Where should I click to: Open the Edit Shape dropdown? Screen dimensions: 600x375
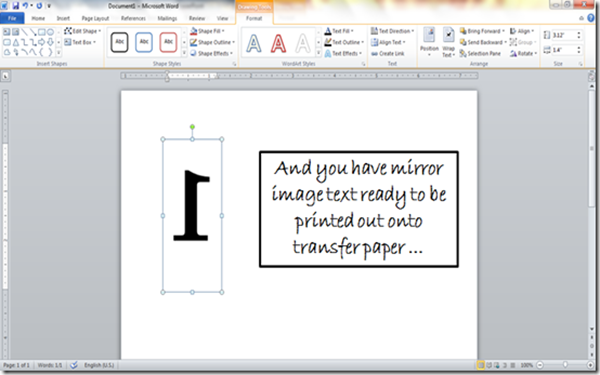[83, 31]
